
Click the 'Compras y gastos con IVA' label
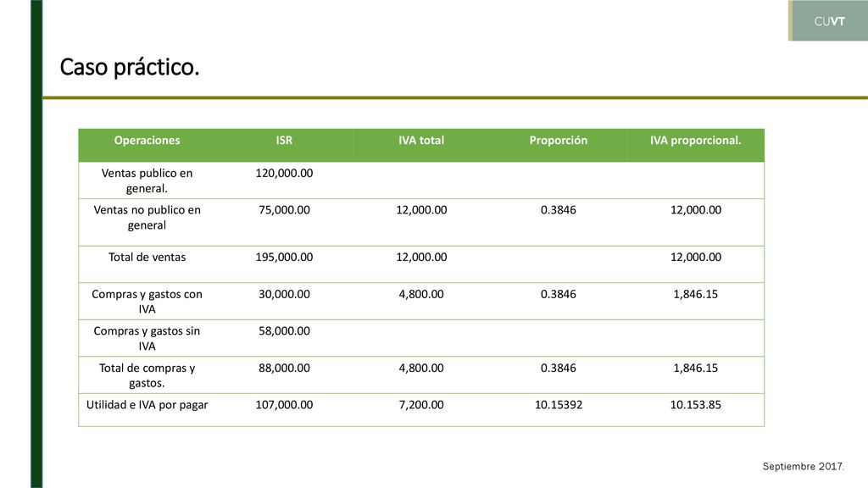(x=147, y=302)
